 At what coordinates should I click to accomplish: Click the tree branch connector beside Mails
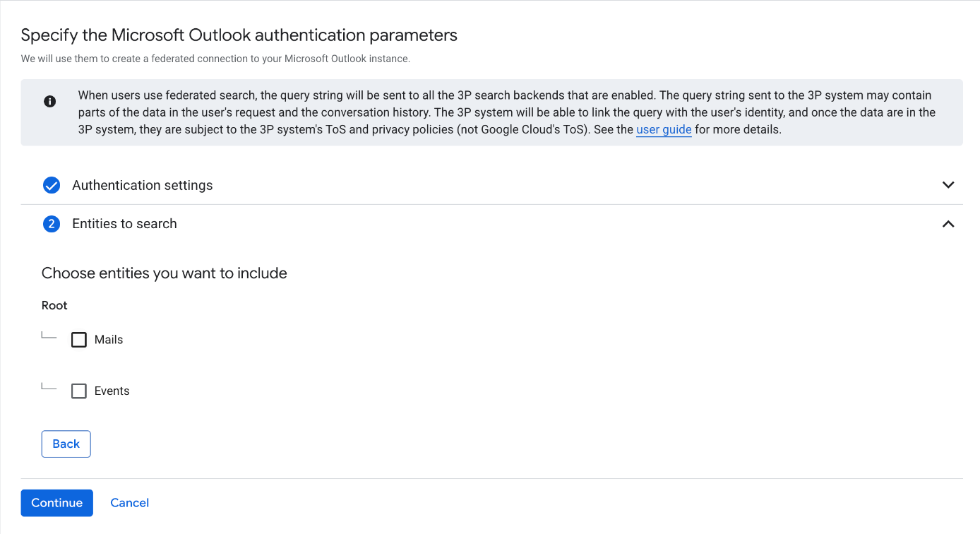49,336
